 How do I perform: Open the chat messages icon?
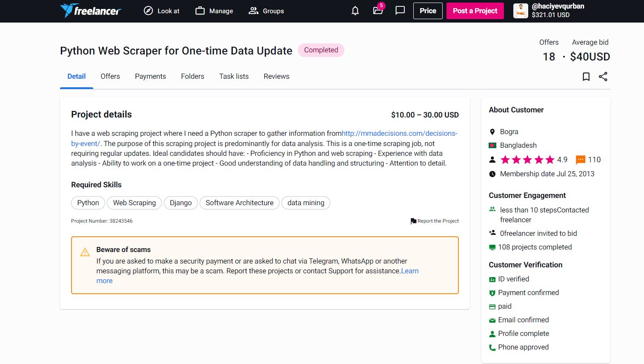pos(400,11)
